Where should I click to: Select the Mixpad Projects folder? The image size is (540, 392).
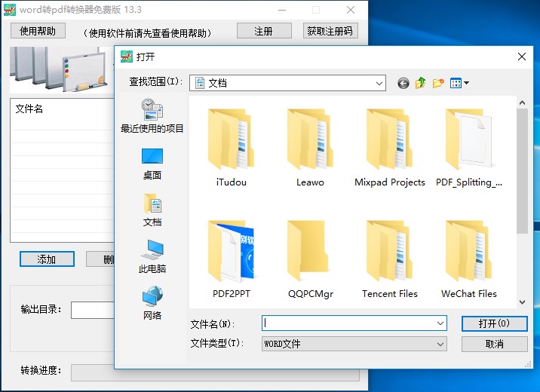(x=389, y=148)
